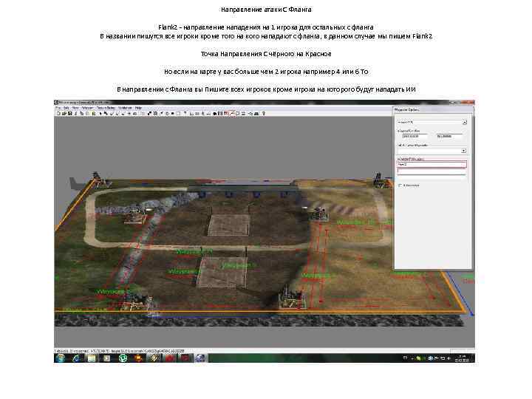Click the taskbar clock
The image size is (532, 399).
coord(462,358)
